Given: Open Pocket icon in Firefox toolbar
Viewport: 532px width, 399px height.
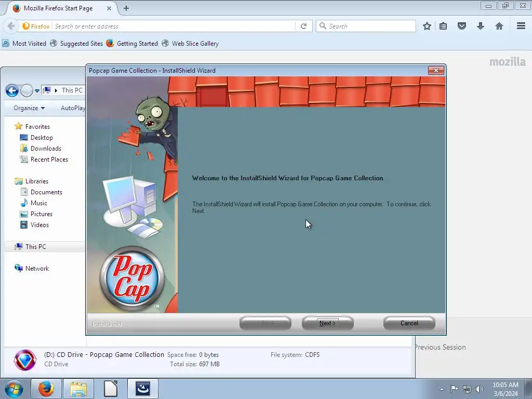Looking at the screenshot, I should (462, 26).
